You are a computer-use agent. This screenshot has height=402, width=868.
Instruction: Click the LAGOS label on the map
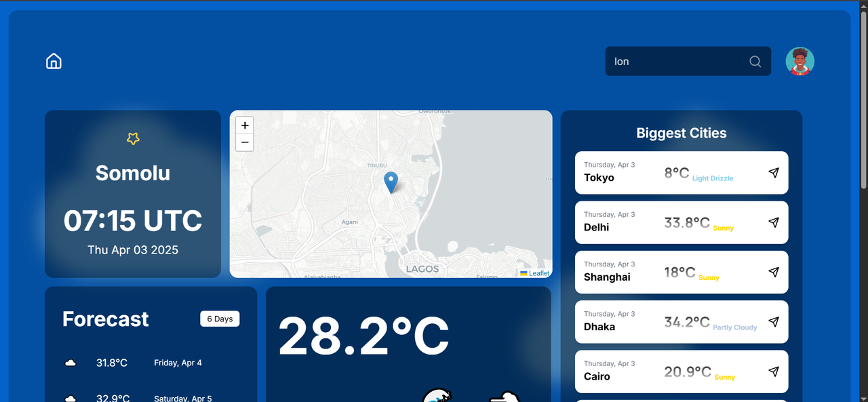pyautogui.click(x=422, y=269)
